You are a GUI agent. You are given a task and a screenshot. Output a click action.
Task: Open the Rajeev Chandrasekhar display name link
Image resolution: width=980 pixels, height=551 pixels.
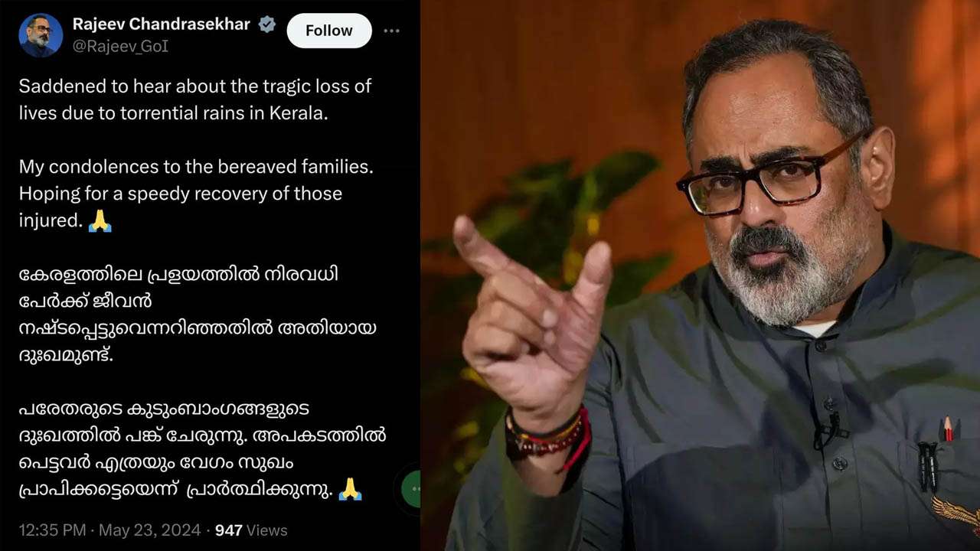coord(162,24)
